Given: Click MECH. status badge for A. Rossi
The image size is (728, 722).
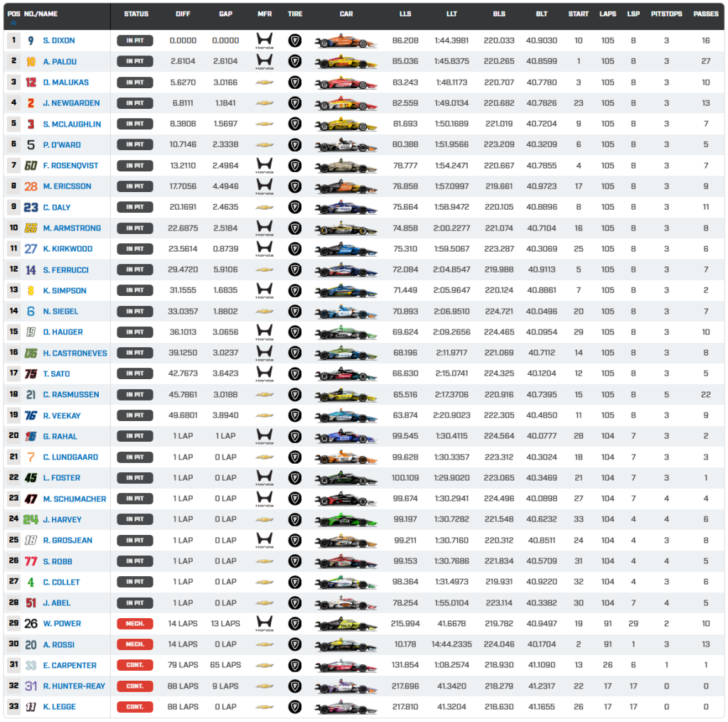Looking at the screenshot, I should click(135, 644).
